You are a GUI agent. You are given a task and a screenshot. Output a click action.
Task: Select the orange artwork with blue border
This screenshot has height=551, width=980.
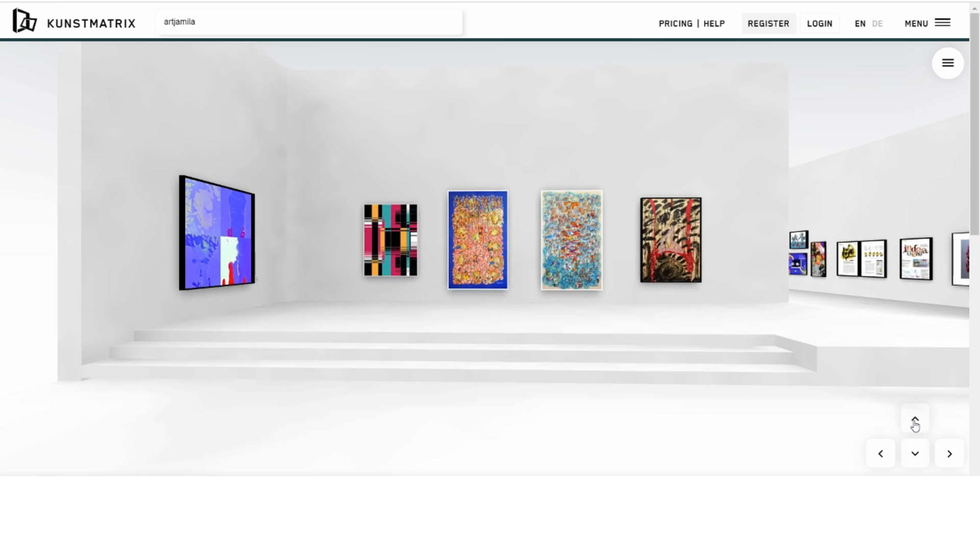pos(478,240)
